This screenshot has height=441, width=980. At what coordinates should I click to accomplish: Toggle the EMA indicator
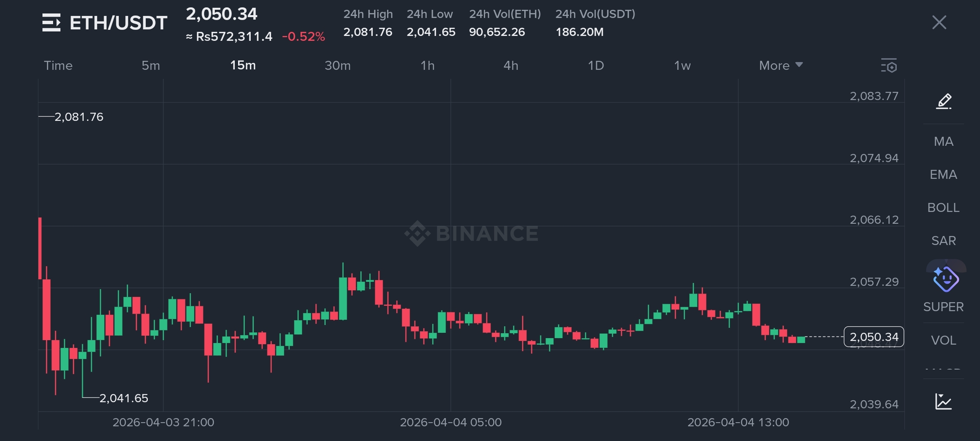943,175
